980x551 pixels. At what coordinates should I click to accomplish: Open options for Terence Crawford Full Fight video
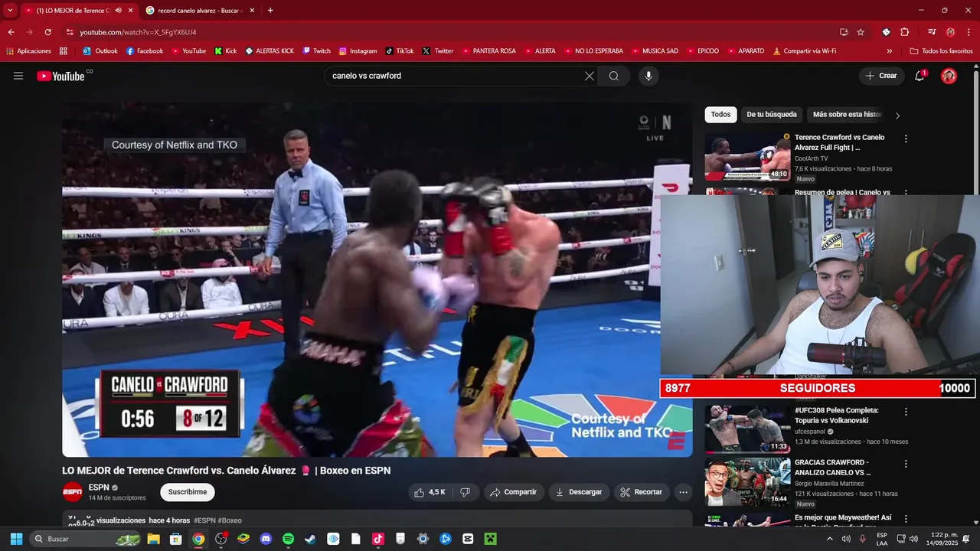(906, 139)
